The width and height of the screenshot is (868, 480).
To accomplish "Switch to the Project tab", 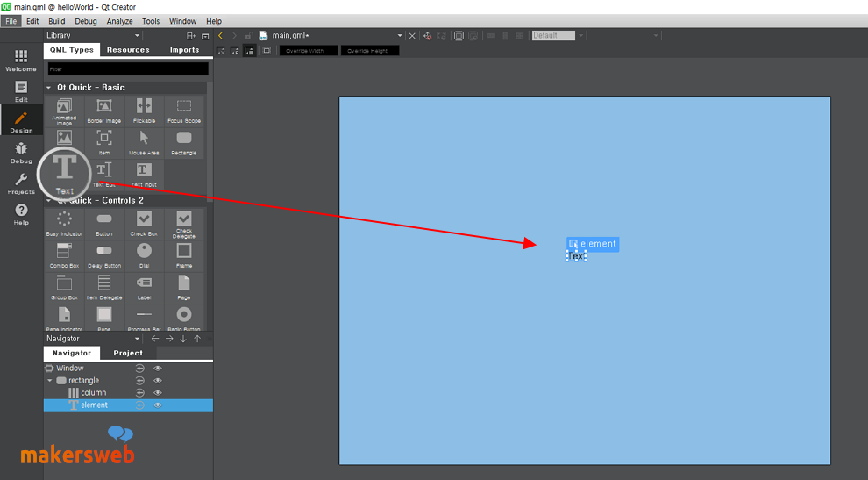I will [128, 353].
